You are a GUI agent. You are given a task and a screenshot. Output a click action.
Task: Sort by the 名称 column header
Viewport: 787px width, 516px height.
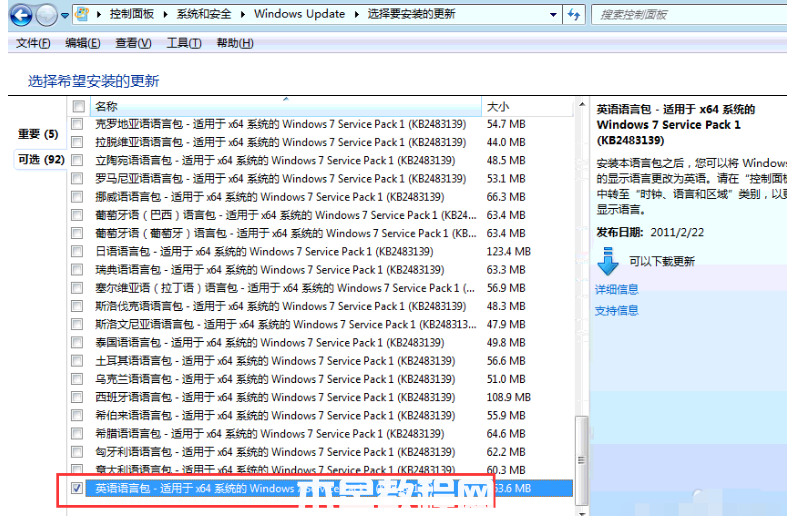click(285, 106)
